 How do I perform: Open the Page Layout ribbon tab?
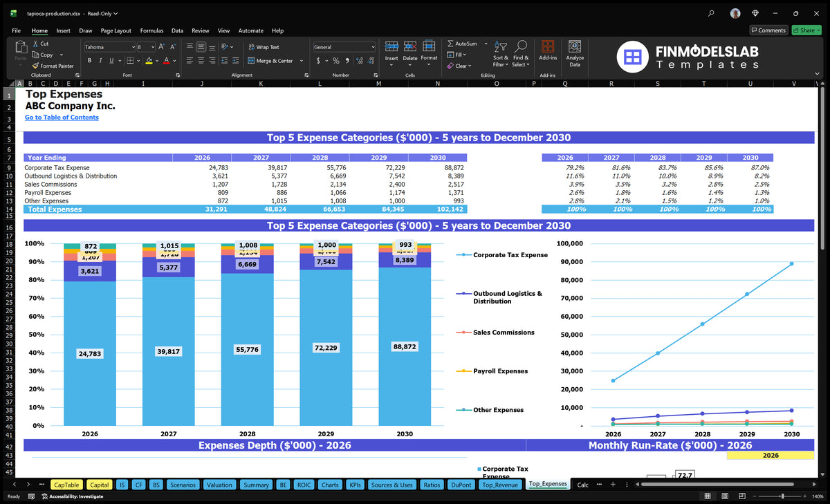coord(116,30)
